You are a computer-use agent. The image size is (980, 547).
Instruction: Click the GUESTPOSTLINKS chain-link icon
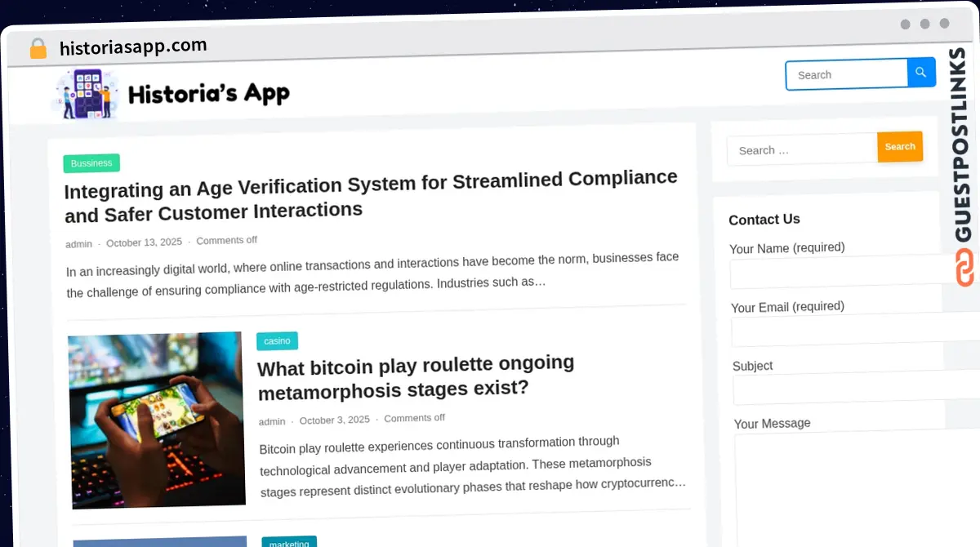pyautogui.click(x=964, y=268)
